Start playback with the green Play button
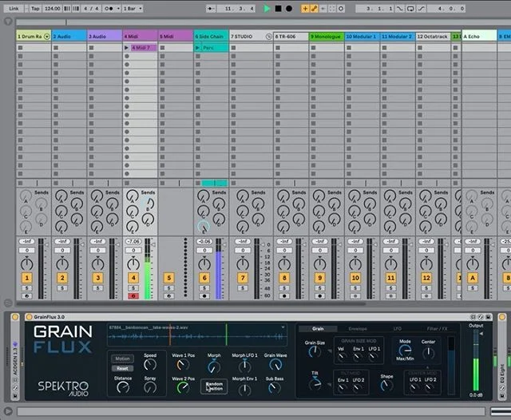Screen dimensions: 511x420 [x=267, y=9]
